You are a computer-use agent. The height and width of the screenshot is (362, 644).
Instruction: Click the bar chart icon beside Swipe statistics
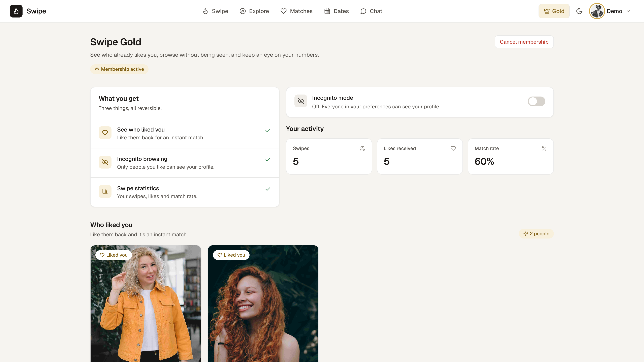[105, 192]
